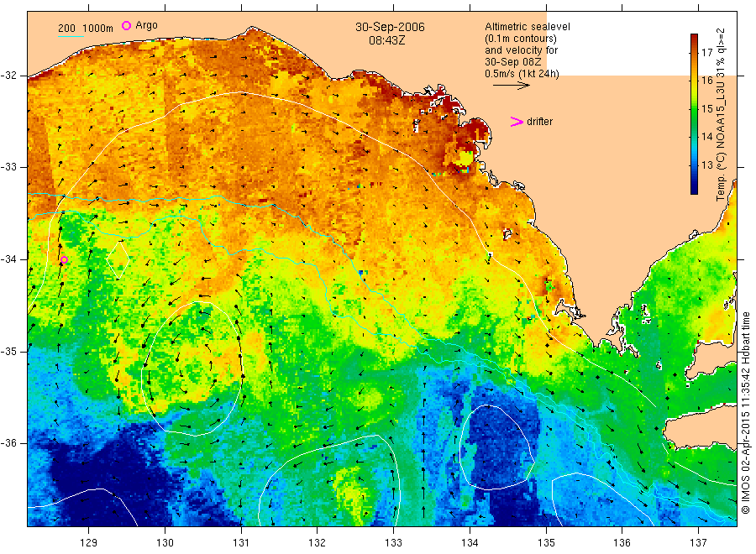Screen dimensions: 756x554
Task: Click the '30-Sep 08Z' legend line
Action: pyautogui.click(x=513, y=62)
